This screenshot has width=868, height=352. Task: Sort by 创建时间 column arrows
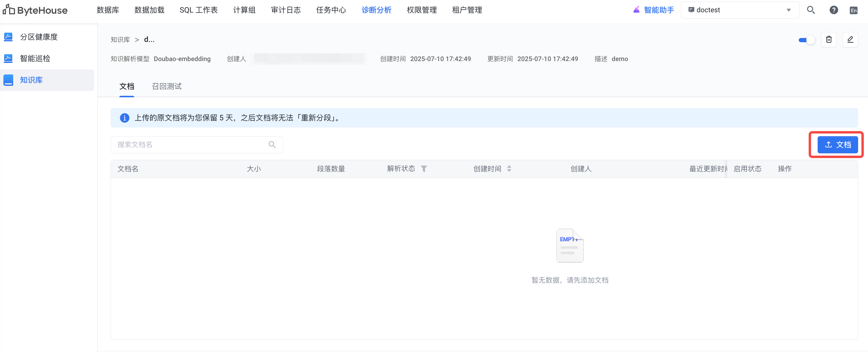(x=509, y=169)
